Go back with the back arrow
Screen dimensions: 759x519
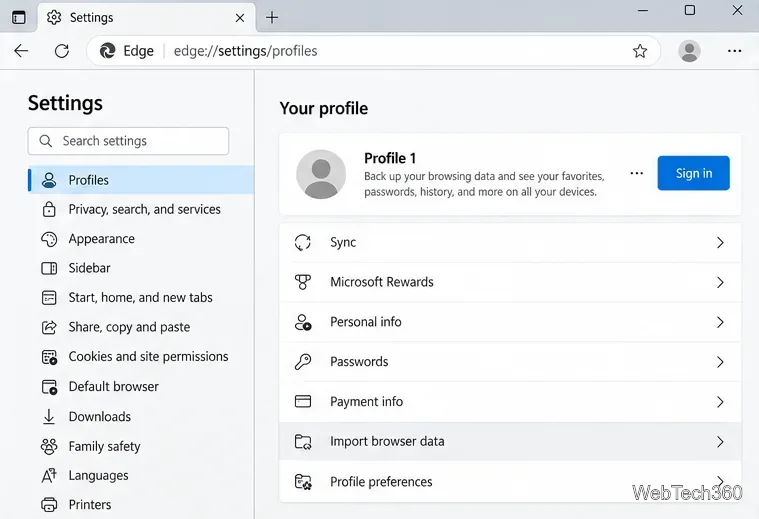tap(21, 51)
